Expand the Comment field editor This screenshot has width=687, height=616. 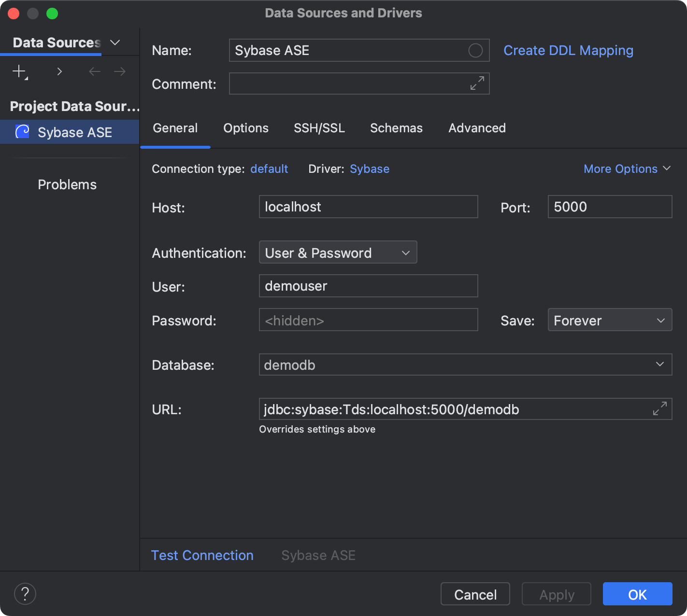476,84
